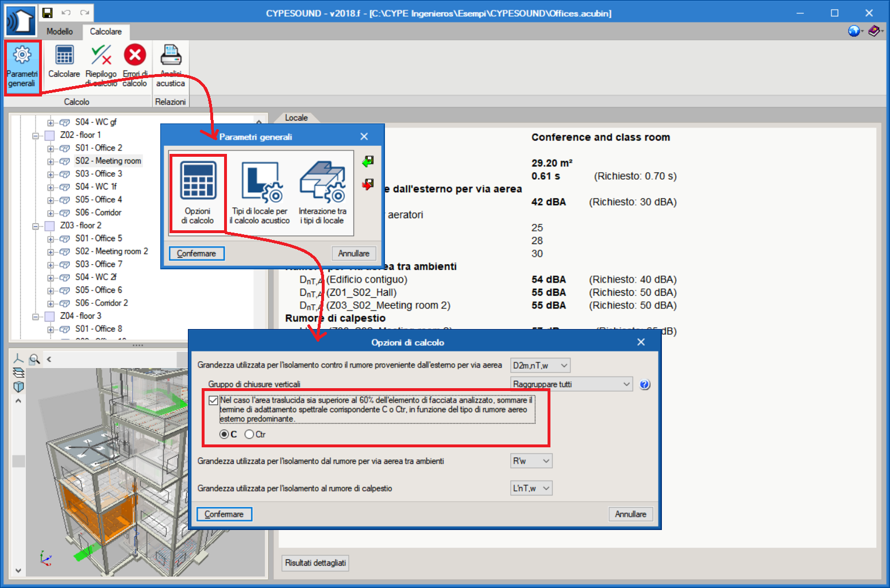The image size is (890, 588).
Task: Click 3D view vertical slider thumb
Action: [x=18, y=461]
